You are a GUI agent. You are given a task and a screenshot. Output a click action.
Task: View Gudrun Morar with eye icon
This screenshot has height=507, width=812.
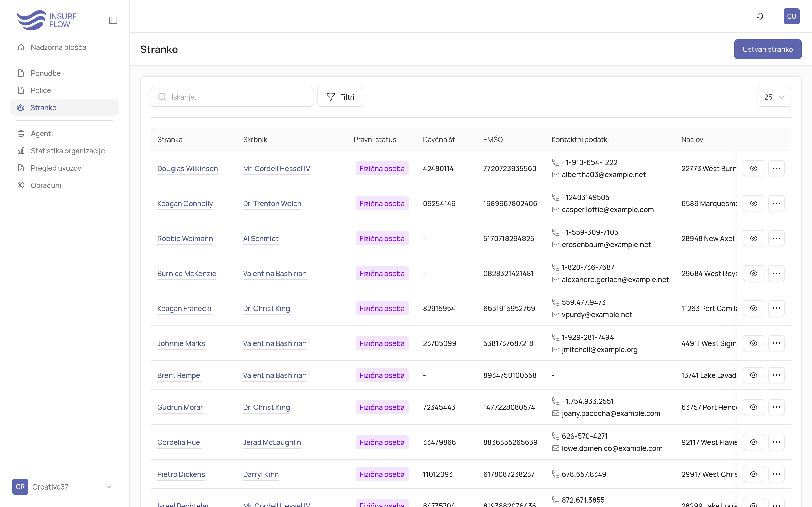click(753, 407)
